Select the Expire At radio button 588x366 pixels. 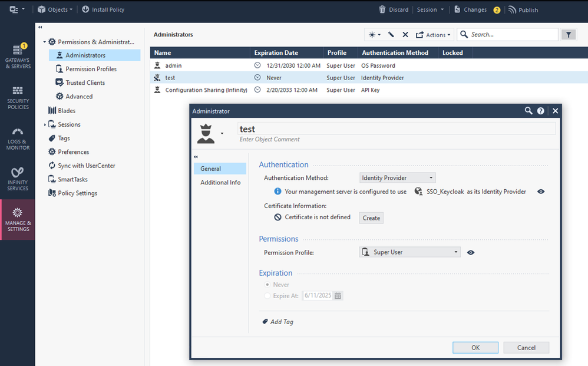click(268, 296)
